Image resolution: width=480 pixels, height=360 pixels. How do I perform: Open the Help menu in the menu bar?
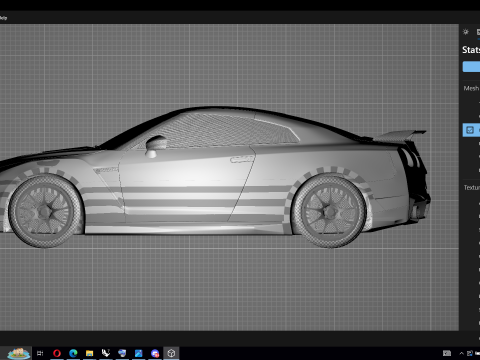point(3,18)
